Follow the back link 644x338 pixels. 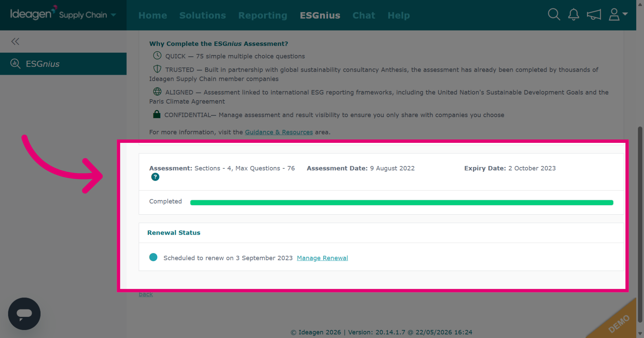pyautogui.click(x=146, y=294)
